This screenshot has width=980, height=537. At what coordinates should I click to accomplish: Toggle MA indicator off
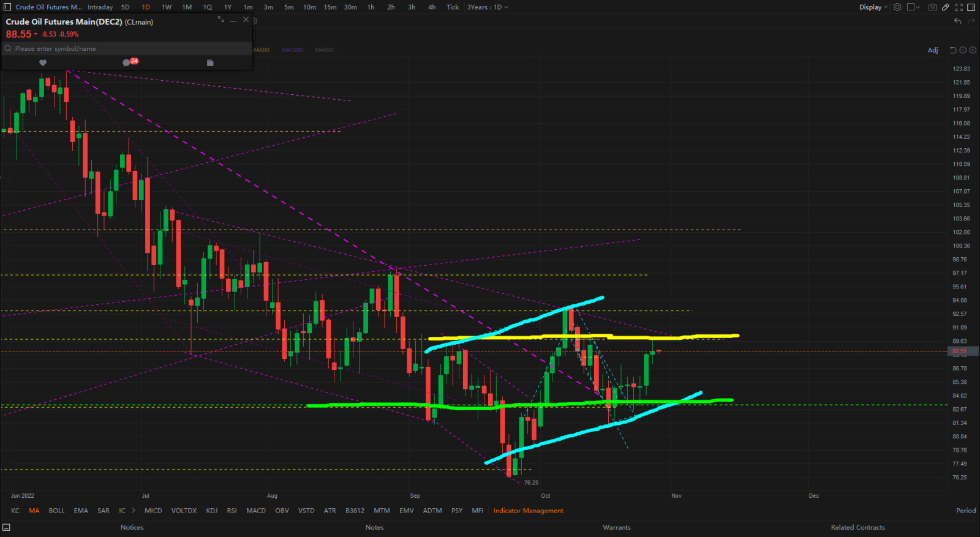[34, 511]
